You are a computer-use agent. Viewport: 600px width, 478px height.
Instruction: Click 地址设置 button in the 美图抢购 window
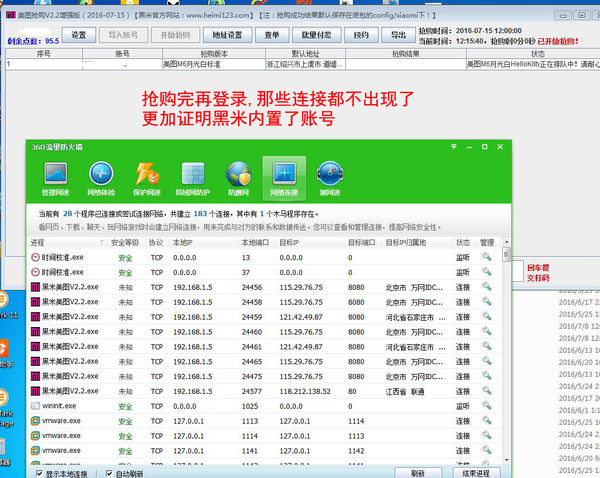(x=227, y=35)
